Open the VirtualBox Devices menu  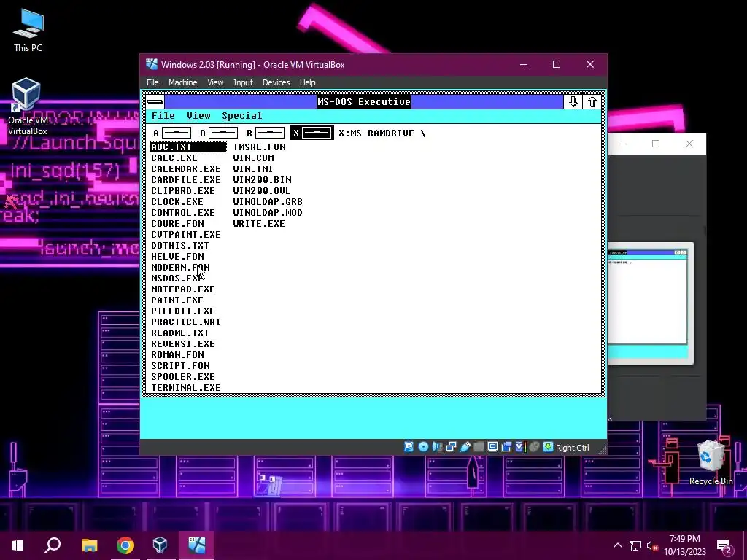click(276, 82)
